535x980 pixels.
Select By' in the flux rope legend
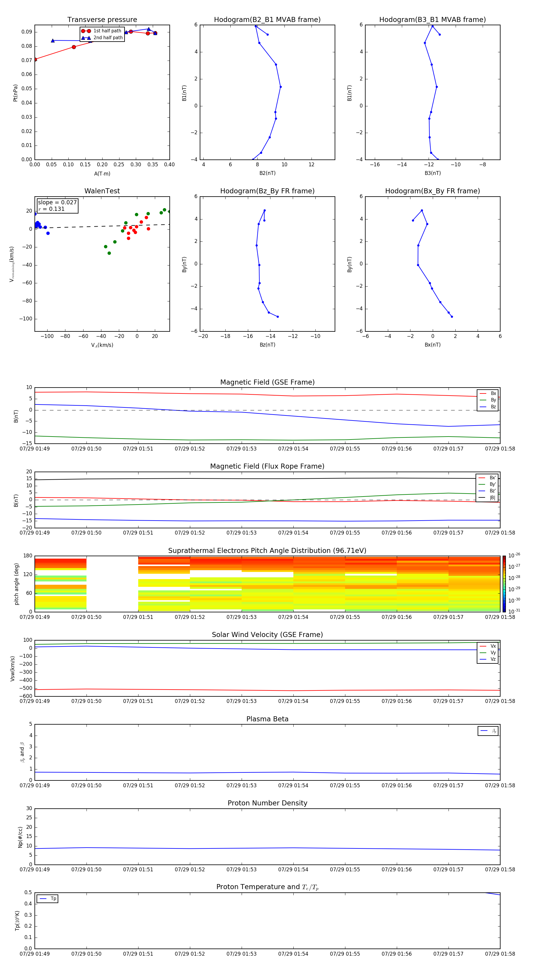pos(487,484)
